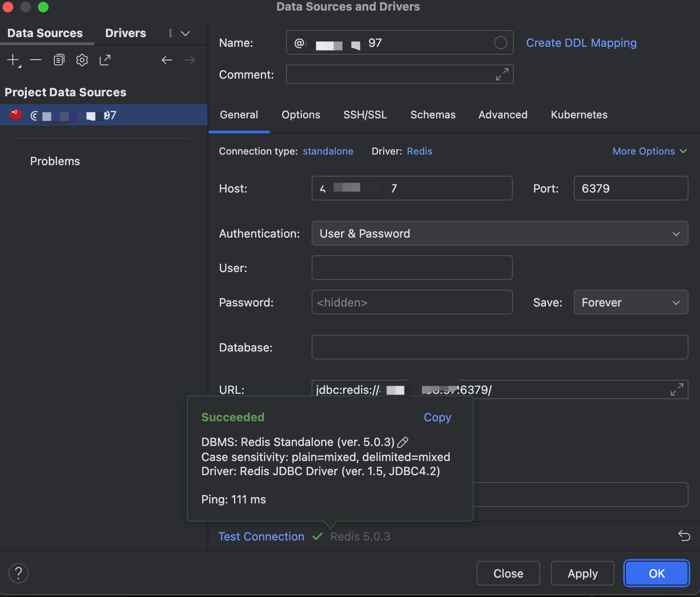This screenshot has height=597, width=700.
Task: Open data source properties gear icon
Action: tap(82, 60)
